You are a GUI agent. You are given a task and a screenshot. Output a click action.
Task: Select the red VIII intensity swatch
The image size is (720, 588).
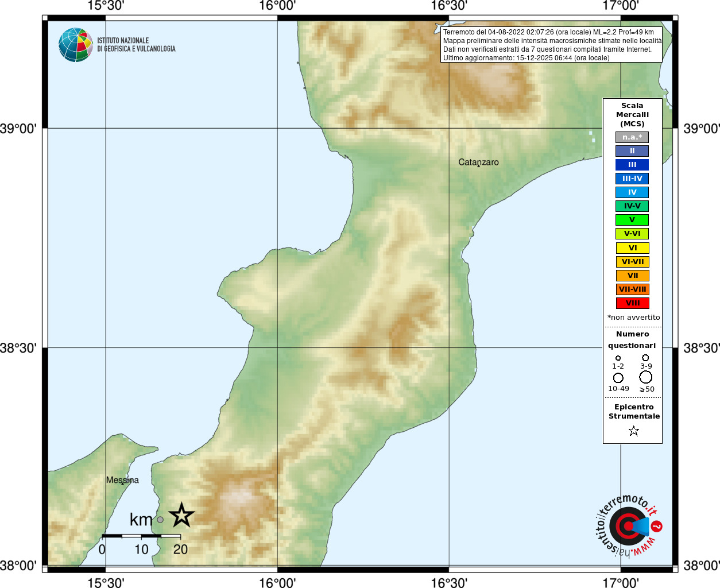(632, 303)
